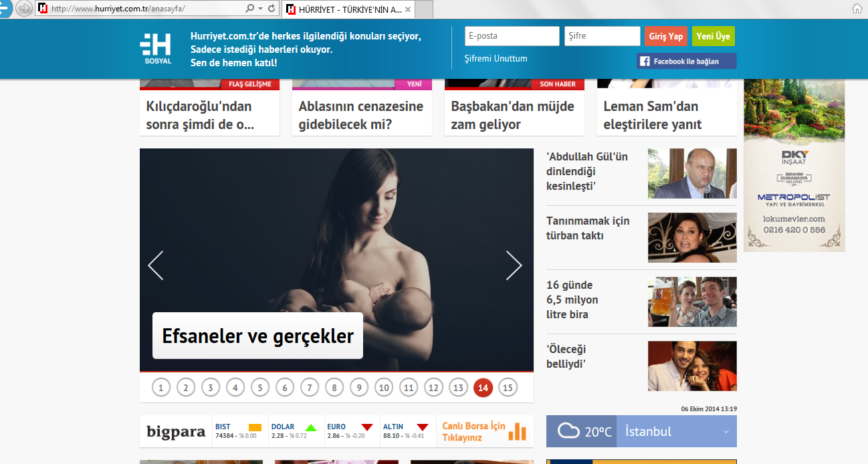Click the browser forward arrow button

(24, 8)
